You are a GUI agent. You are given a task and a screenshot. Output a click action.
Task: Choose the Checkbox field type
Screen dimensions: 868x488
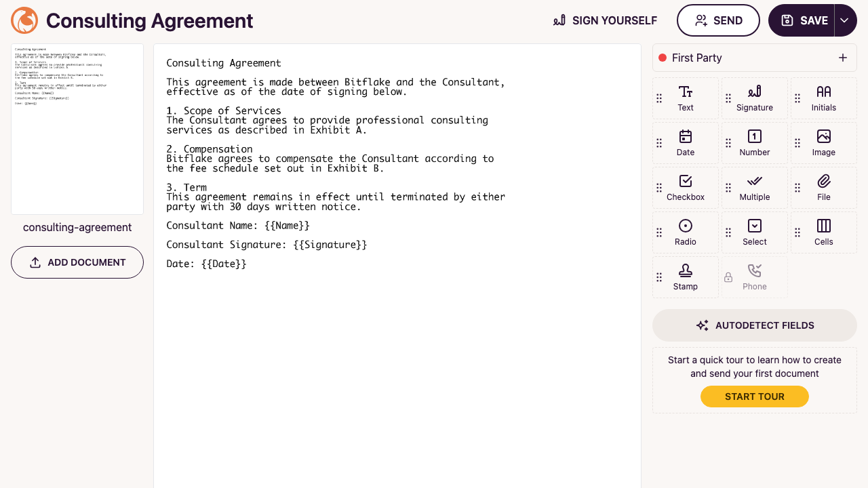[686, 188]
